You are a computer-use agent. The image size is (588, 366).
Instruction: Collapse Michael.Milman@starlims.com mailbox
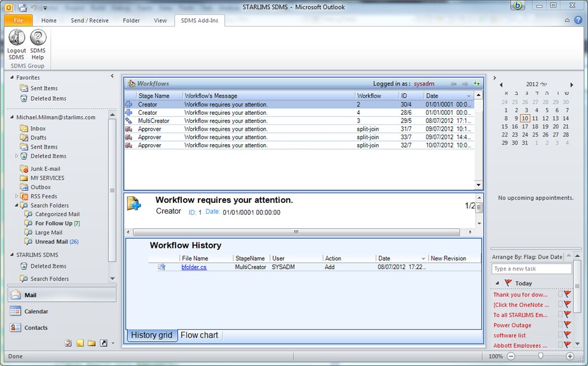(11, 117)
